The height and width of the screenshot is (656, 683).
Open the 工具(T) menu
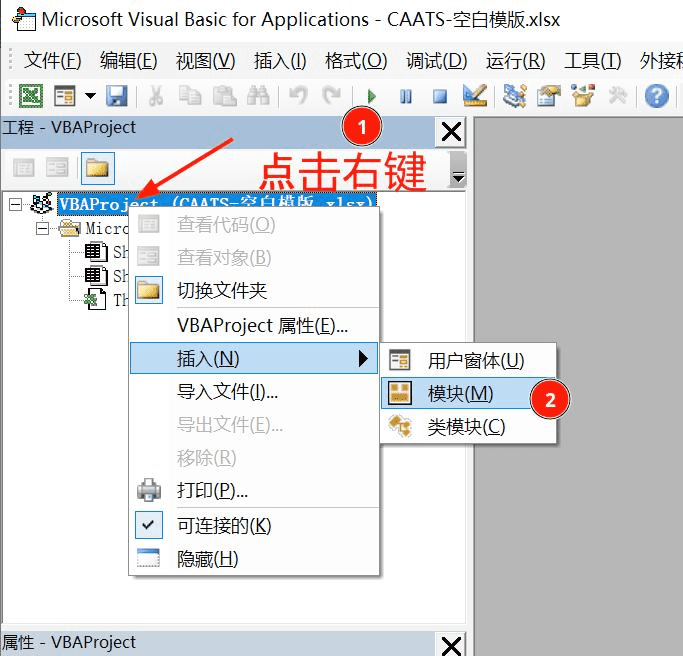point(592,61)
